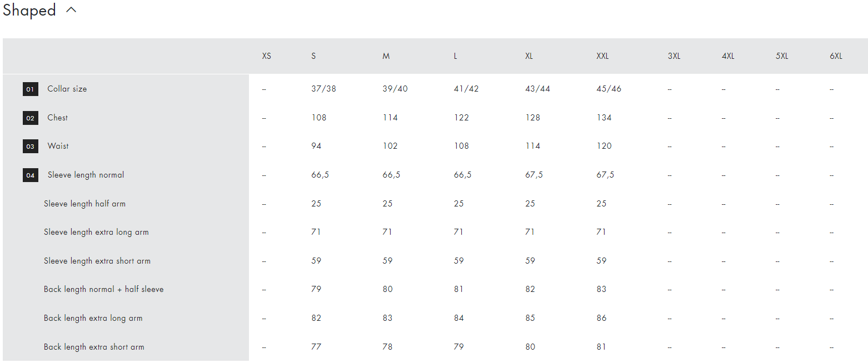
Task: Click the XXL column header
Action: (x=602, y=56)
